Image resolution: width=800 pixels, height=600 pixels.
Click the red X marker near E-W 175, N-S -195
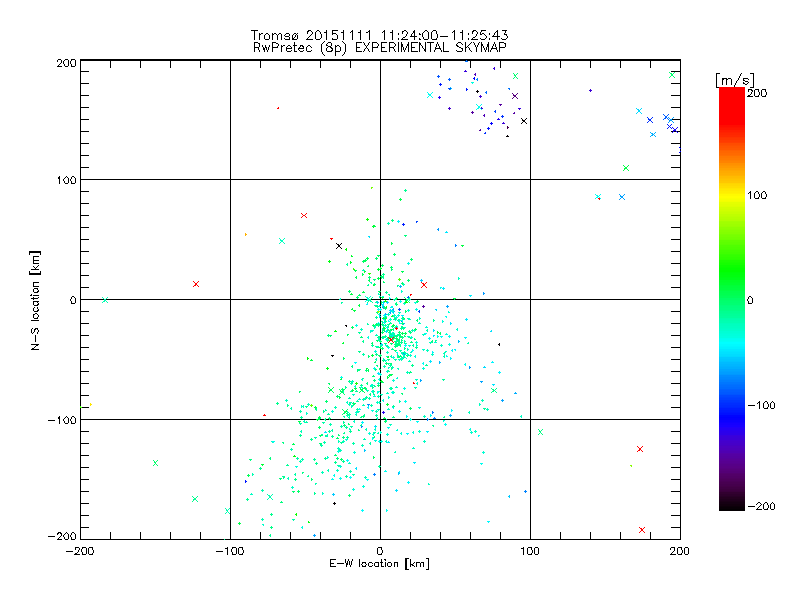click(642, 530)
